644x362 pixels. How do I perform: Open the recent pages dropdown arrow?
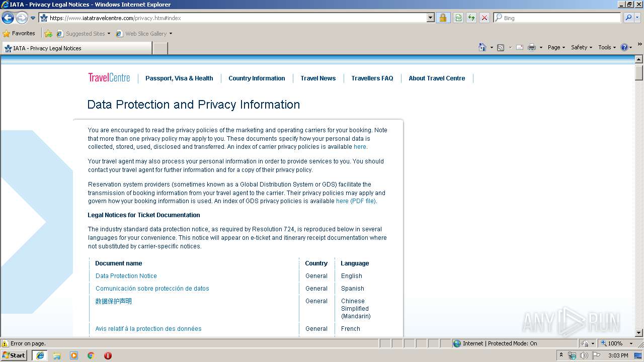point(33,18)
